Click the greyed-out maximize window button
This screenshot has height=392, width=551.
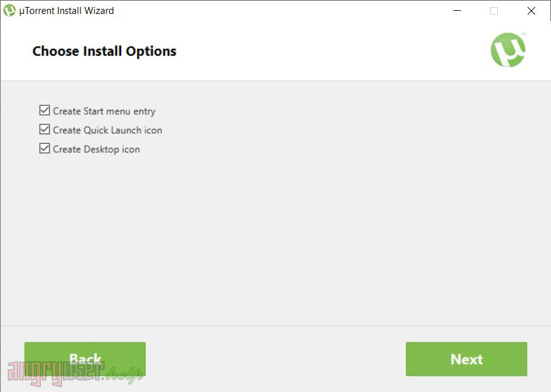(x=494, y=11)
